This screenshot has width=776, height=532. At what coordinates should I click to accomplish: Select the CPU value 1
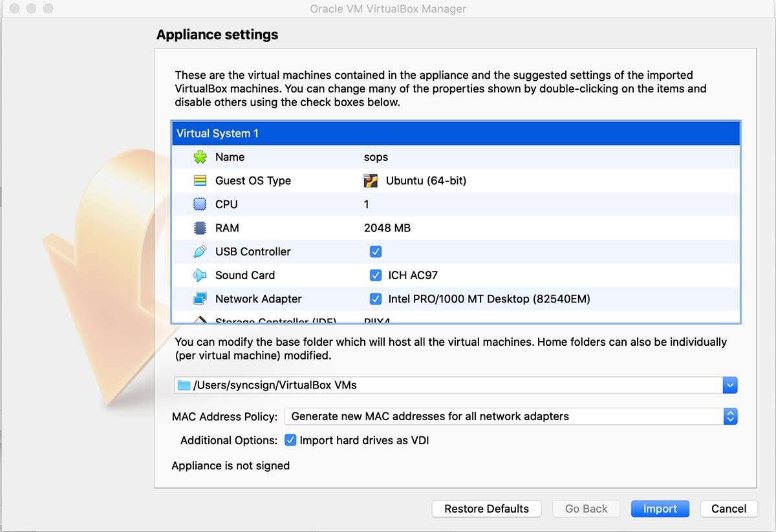[367, 204]
